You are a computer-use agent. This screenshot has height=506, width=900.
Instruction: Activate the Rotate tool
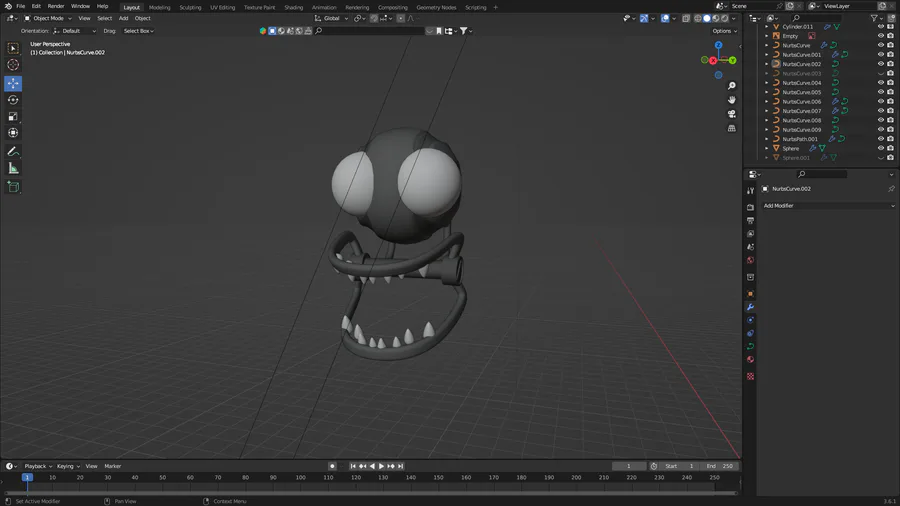(13, 100)
